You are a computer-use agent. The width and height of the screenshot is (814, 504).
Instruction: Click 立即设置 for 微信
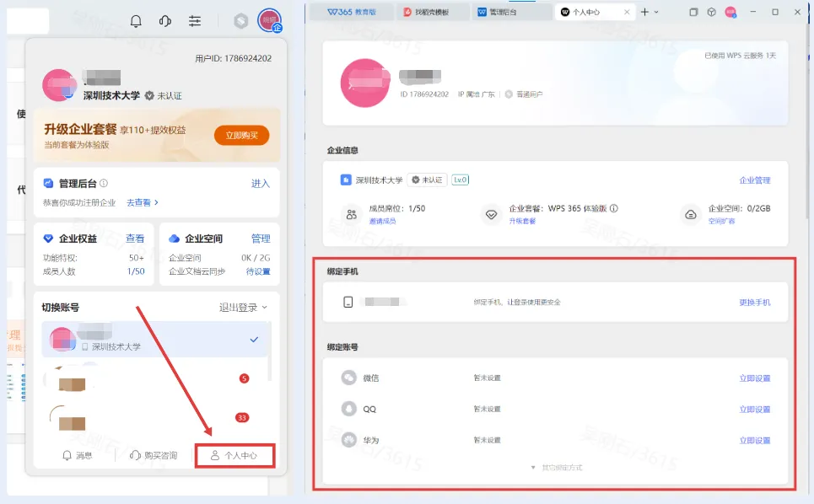pyautogui.click(x=755, y=378)
